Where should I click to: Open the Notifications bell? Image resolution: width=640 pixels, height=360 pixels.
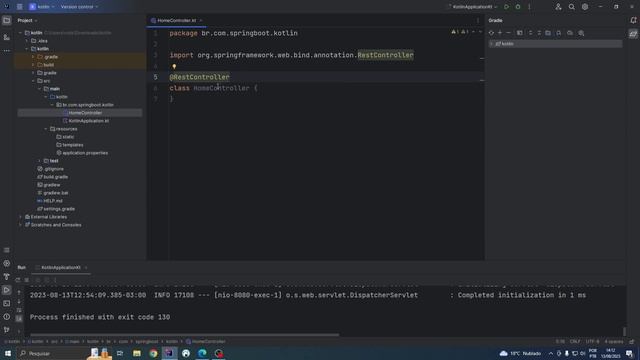(633, 20)
